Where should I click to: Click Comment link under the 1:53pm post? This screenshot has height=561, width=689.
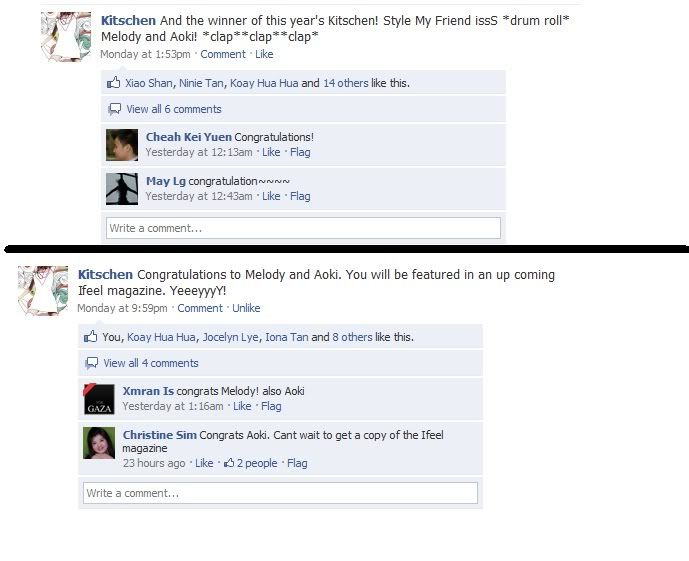223,54
